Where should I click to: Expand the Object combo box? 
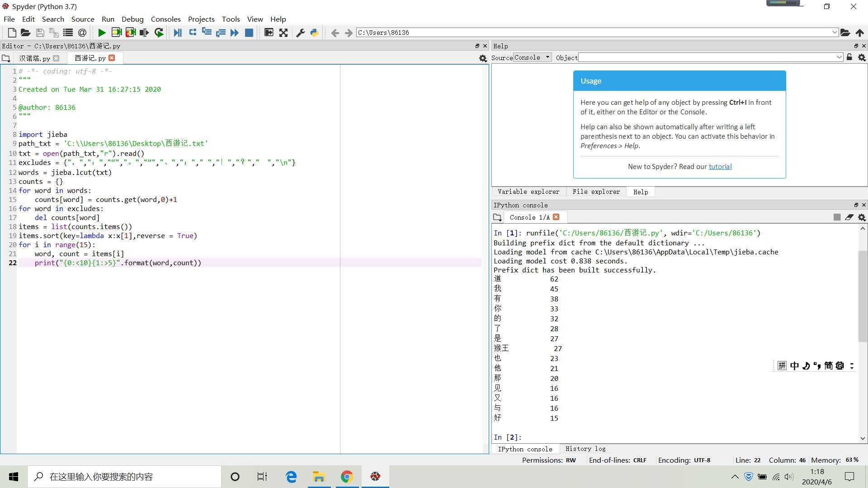pos(839,57)
